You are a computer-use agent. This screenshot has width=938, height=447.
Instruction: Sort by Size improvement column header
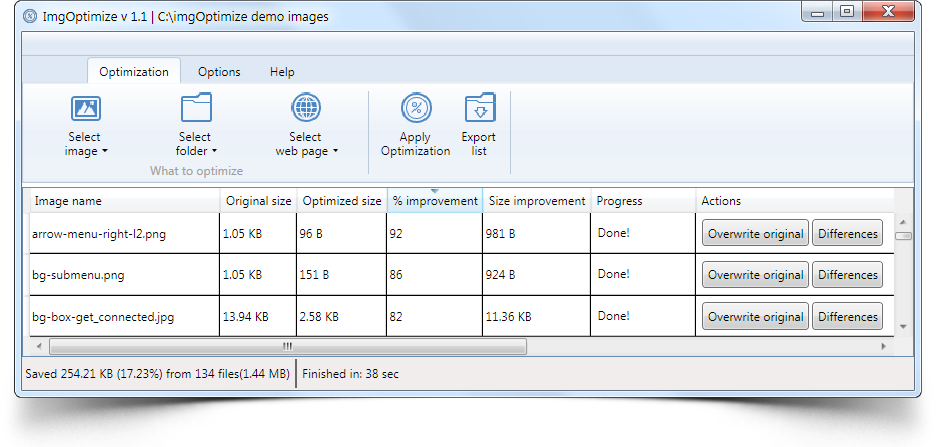[x=537, y=201]
